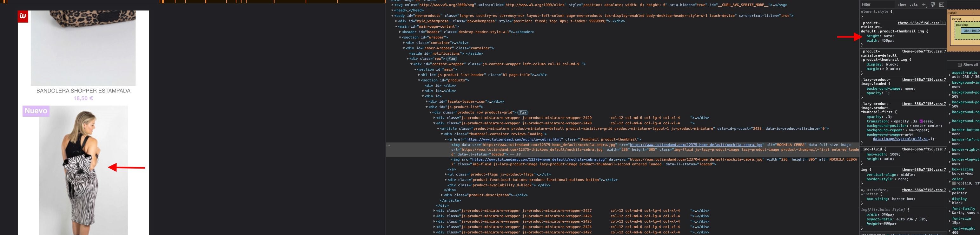Click the Nuevo product flag

tap(36, 111)
